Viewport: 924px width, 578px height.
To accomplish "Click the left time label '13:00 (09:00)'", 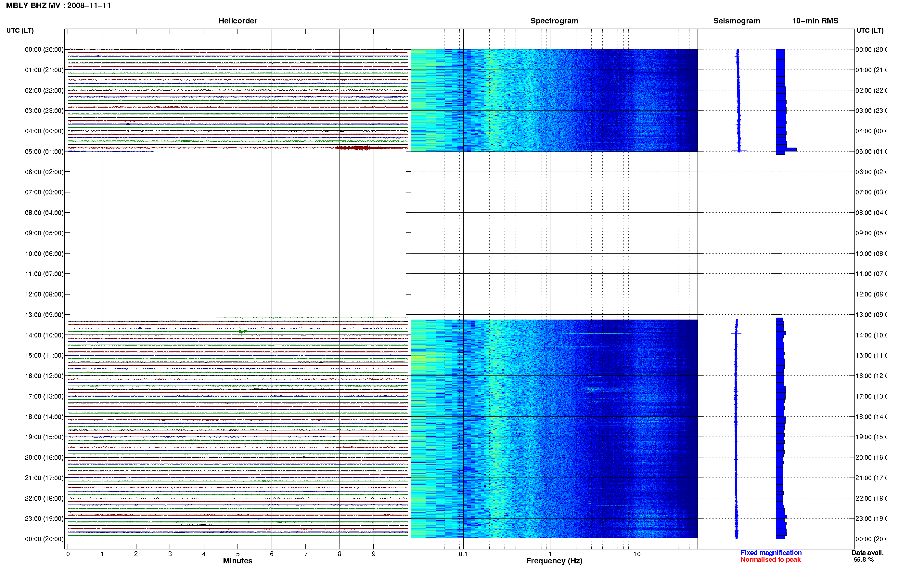I will pos(44,315).
